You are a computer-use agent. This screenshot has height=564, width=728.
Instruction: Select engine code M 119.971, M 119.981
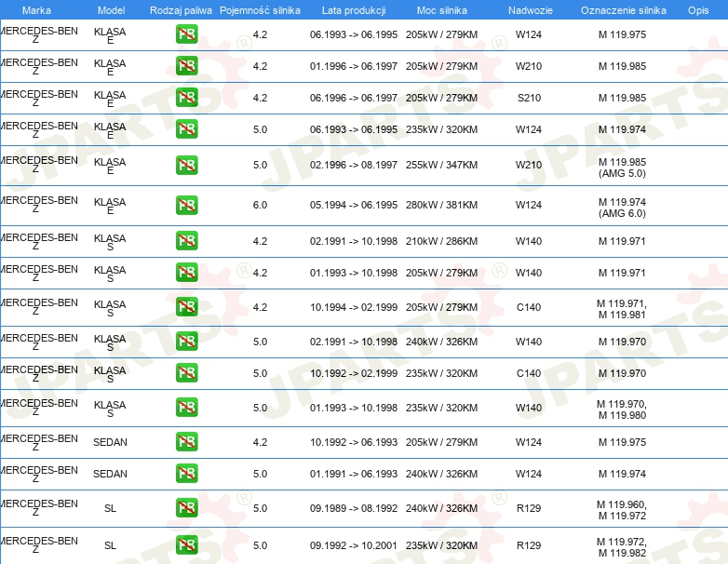(622, 309)
